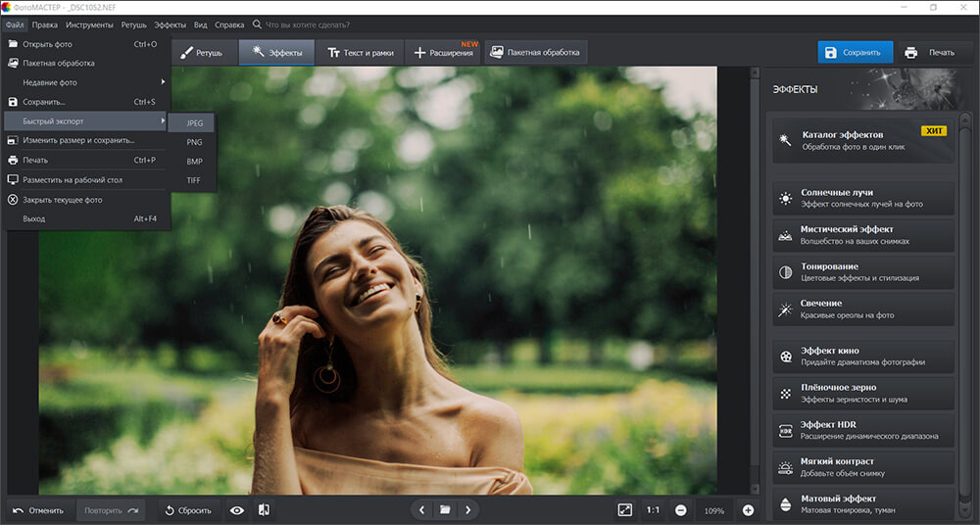Click the Сбросить reset button
The image size is (980, 525).
tap(189, 510)
